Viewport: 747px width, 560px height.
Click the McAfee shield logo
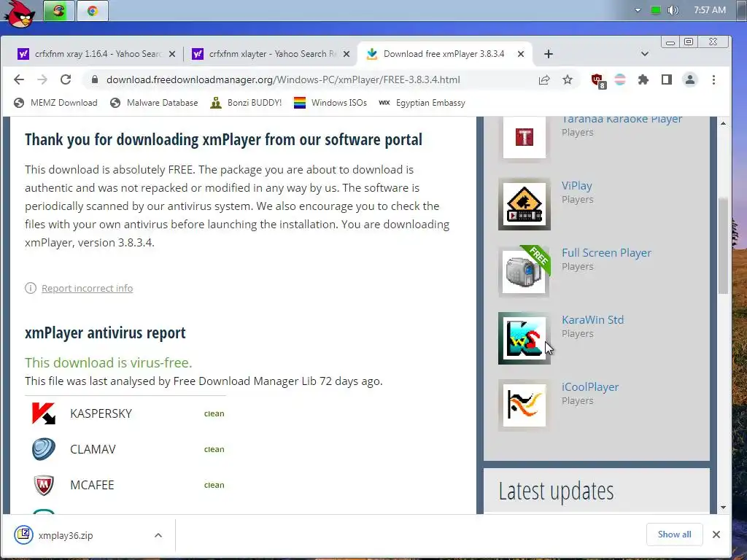point(43,485)
